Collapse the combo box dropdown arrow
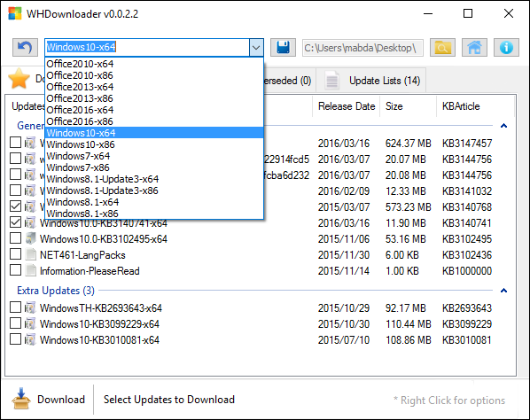Screen dimensions: 530x420 tap(256, 48)
